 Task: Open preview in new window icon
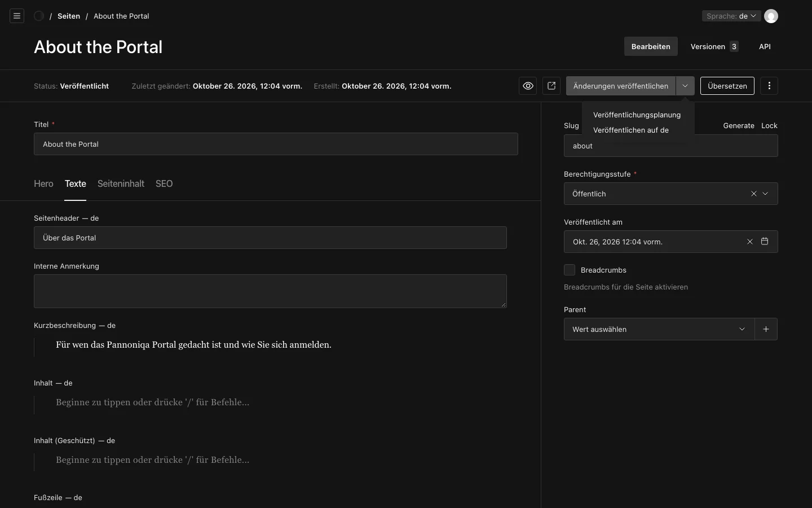[551, 86]
